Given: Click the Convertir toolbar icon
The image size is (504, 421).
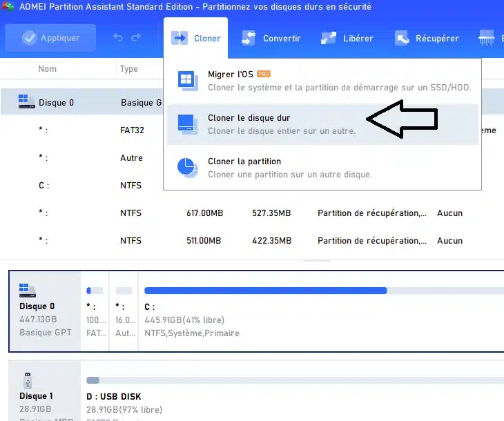Looking at the screenshot, I should [249, 38].
